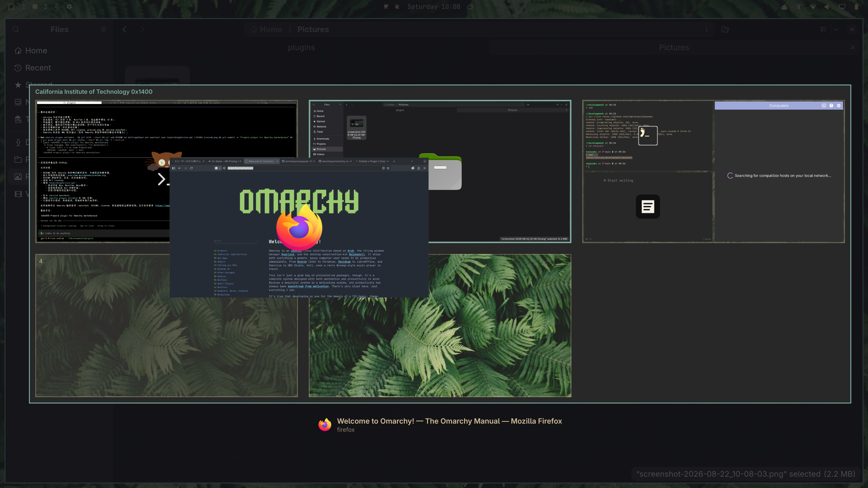The width and height of the screenshot is (868, 488).
Task: Bookmark the page with the star icon
Action: point(388,168)
